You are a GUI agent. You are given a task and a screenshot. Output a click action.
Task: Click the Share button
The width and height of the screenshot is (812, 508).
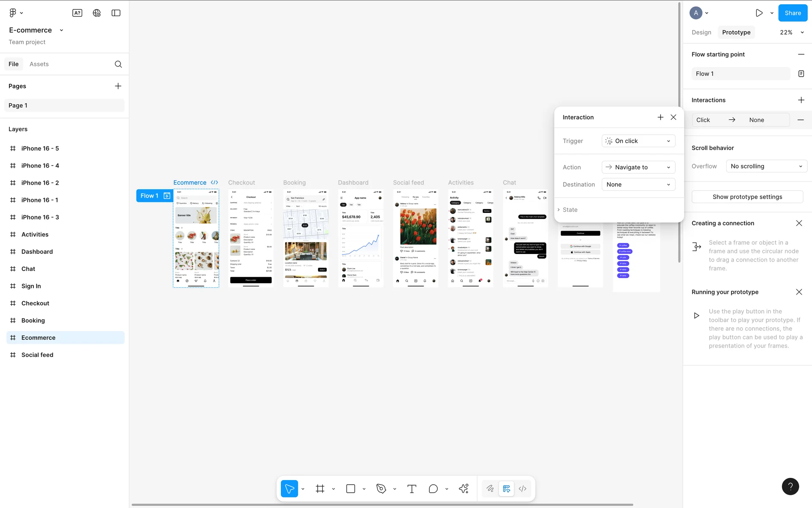(793, 13)
